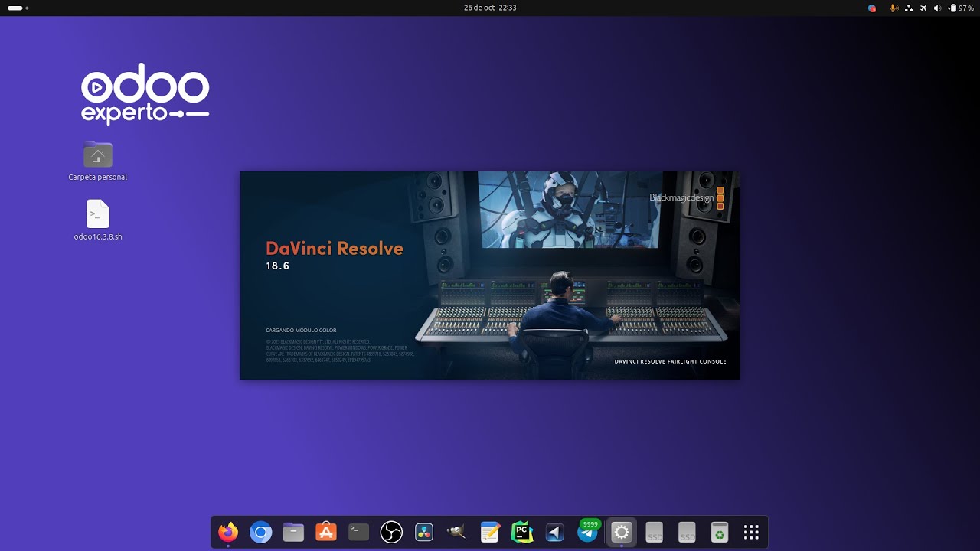Click the battery 97 % indicator
This screenshot has width=980, height=551.
[x=961, y=8]
